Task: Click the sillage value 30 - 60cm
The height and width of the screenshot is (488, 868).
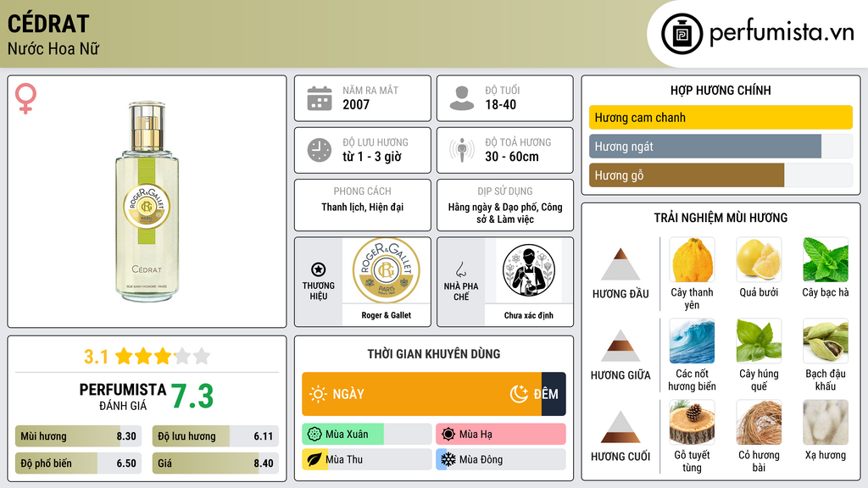Action: pos(512,157)
